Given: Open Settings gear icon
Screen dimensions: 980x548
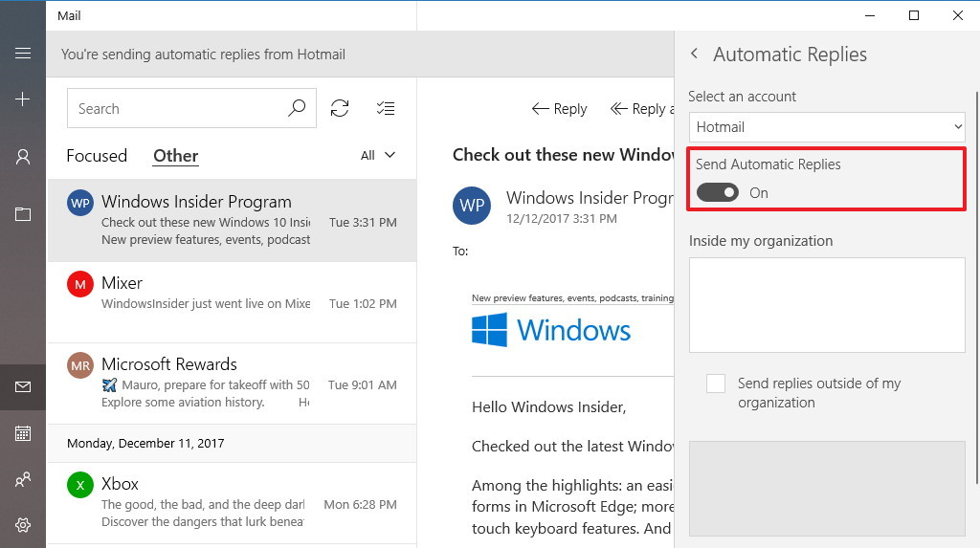Looking at the screenshot, I should coord(23,525).
